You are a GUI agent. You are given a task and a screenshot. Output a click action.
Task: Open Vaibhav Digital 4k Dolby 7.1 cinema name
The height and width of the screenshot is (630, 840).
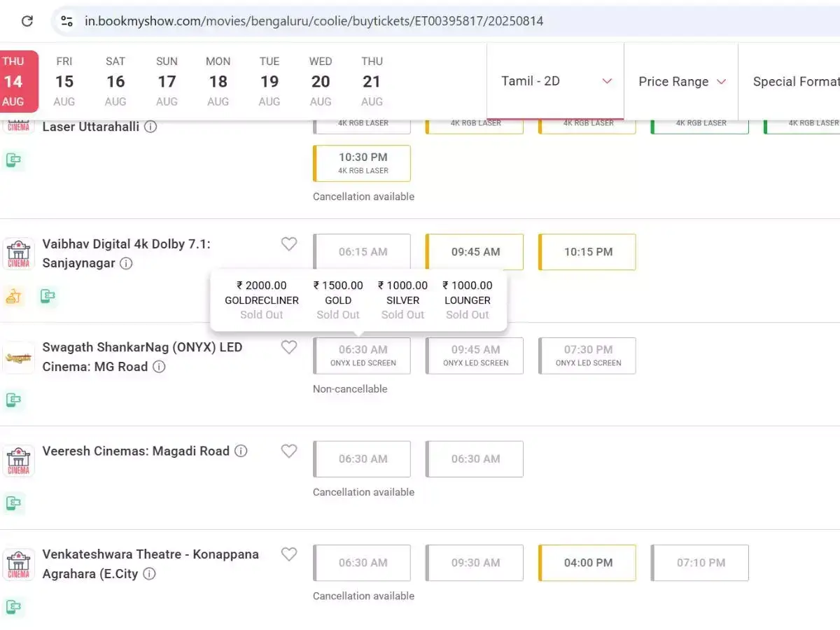pos(127,253)
